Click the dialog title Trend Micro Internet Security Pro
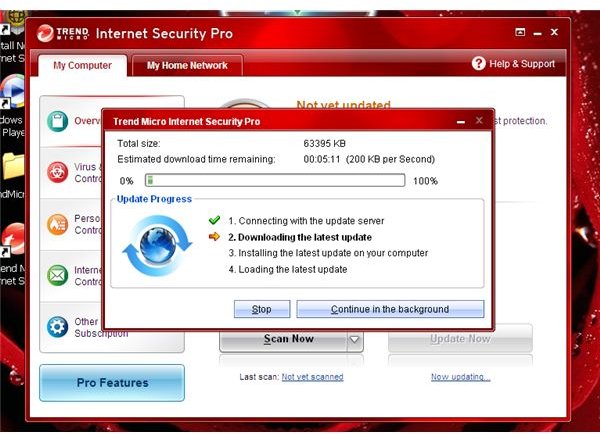Screen dimensions: 600x434 click(186, 122)
